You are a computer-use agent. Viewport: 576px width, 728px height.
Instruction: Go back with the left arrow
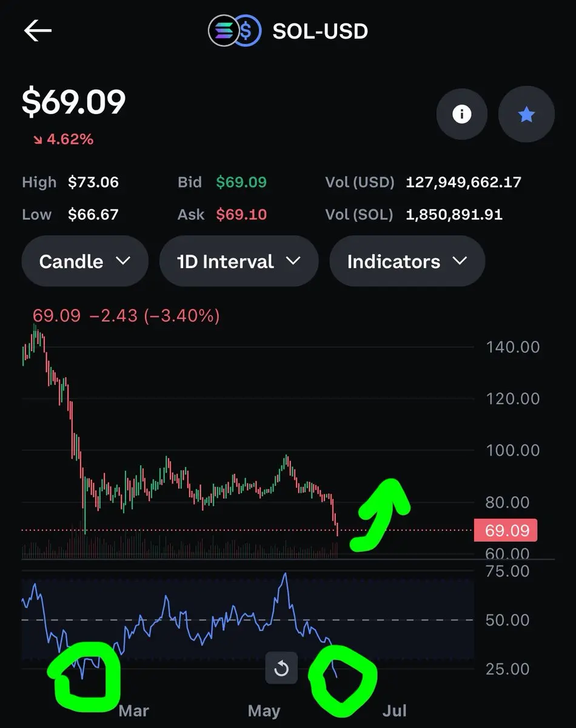(x=38, y=31)
